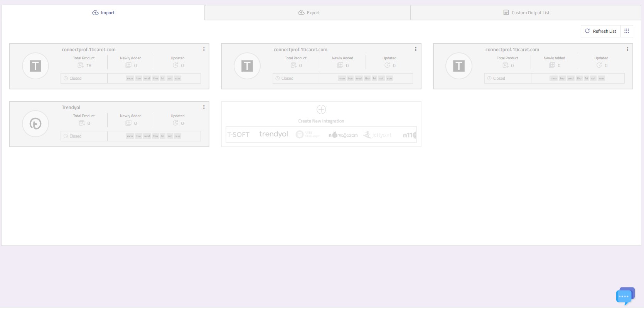Screen dimensions: 644x309
Task: Select the n11magazam integration logo
Action: 343,135
